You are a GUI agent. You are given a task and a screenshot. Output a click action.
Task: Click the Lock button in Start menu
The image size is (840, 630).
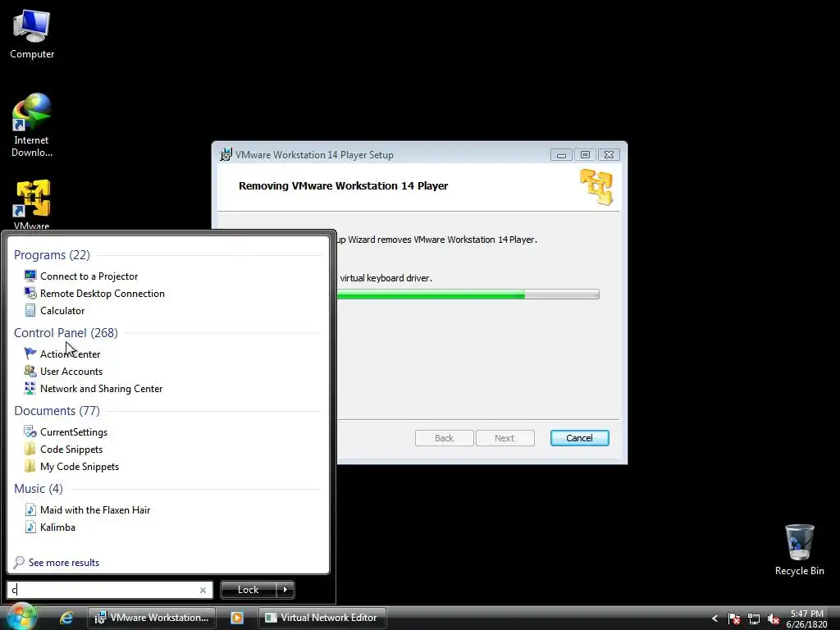pyautogui.click(x=249, y=589)
